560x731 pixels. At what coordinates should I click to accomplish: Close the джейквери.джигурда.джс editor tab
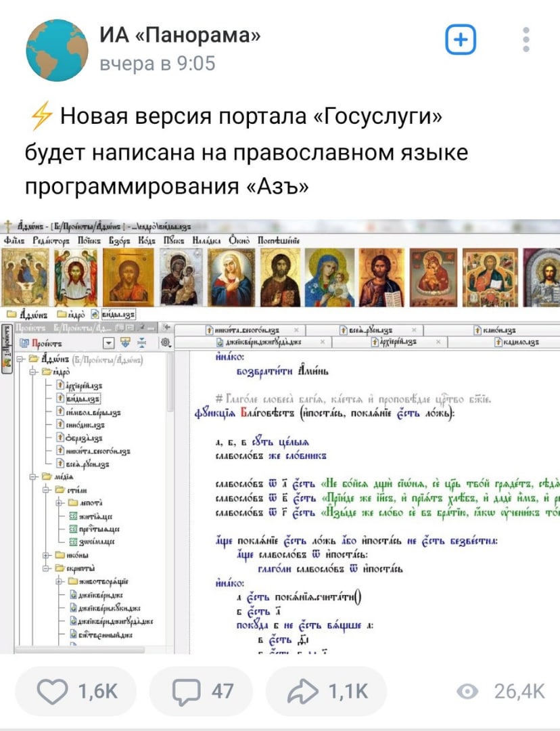click(323, 342)
